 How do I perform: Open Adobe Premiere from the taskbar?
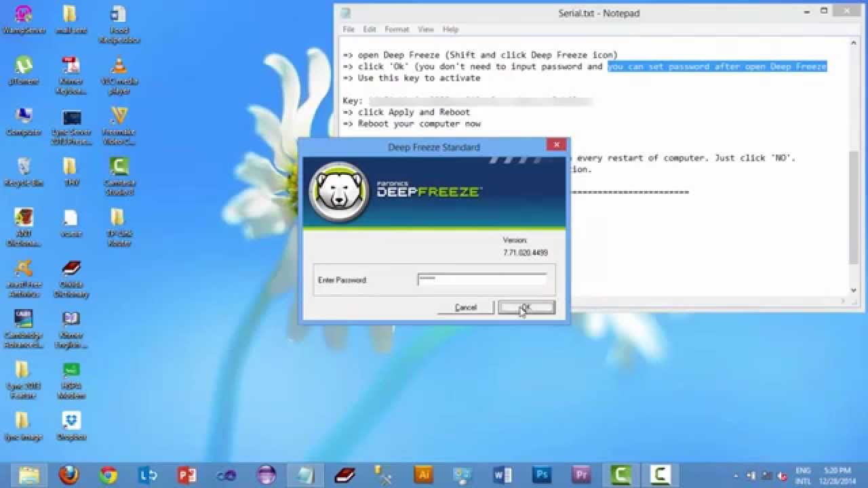(x=581, y=474)
